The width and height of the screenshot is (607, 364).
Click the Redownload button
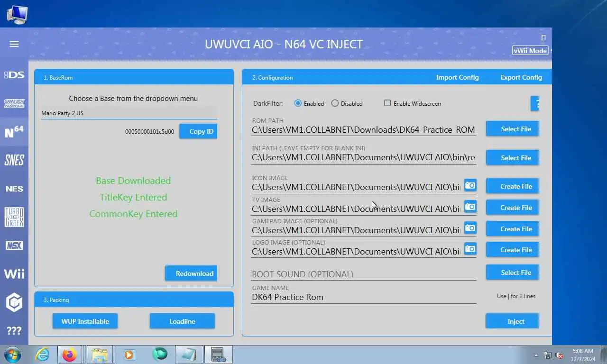[x=191, y=273]
